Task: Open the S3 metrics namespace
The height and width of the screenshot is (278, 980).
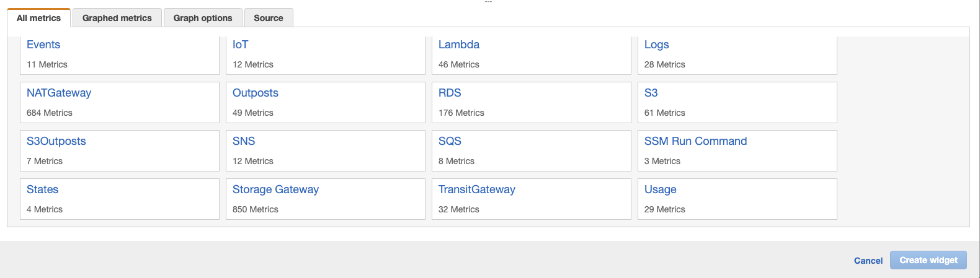Action: tap(651, 93)
